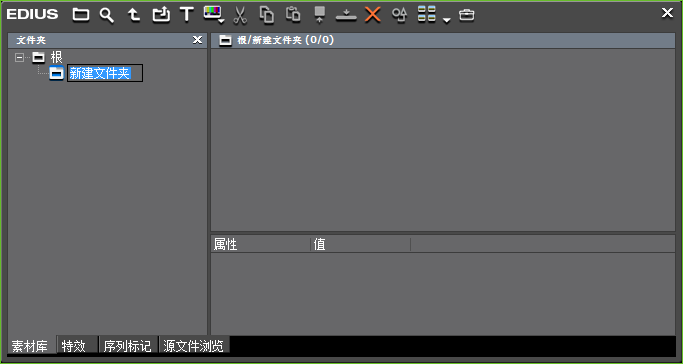Click the 文件夹 panel title
The width and height of the screenshot is (683, 364).
coord(31,40)
